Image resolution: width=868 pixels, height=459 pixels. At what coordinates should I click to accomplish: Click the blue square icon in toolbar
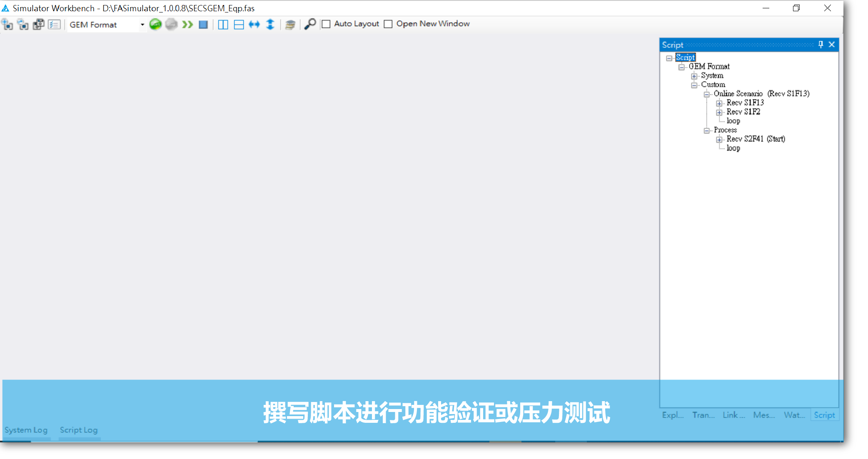[x=203, y=25]
